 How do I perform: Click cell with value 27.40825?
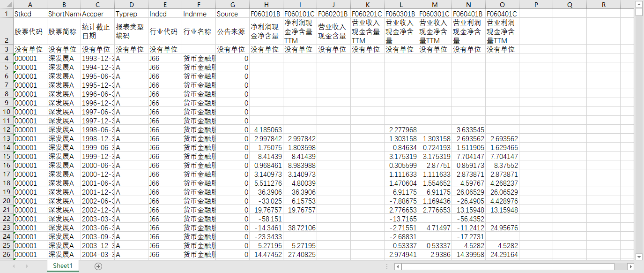click(300, 254)
